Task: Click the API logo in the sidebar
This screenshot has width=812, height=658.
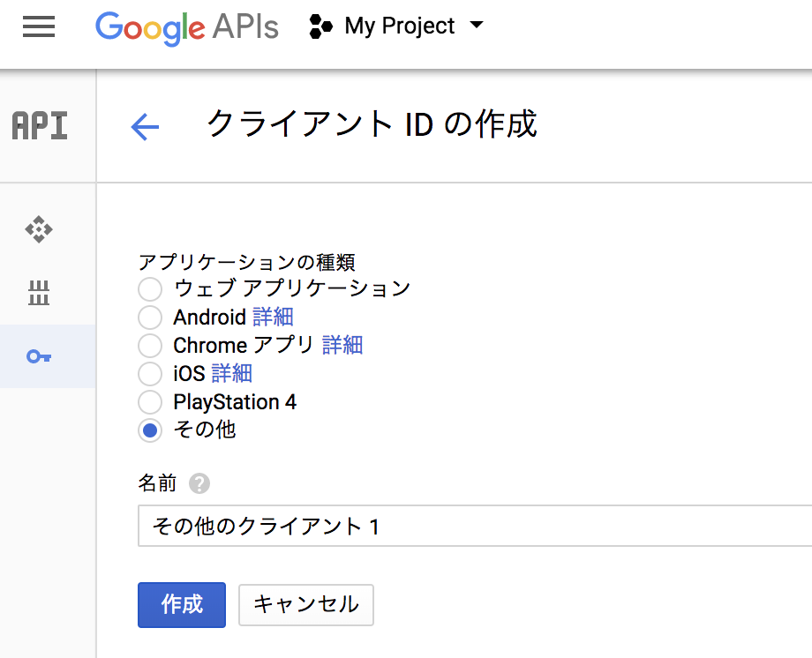Action: point(39,125)
